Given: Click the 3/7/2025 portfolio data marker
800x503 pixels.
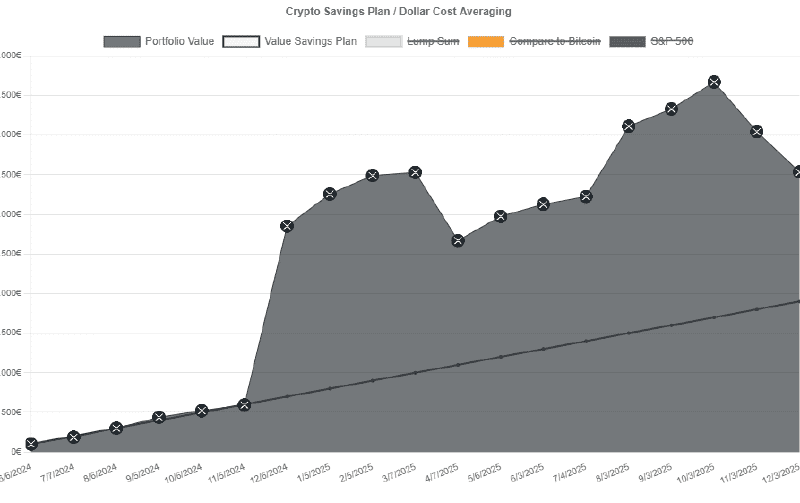Looking at the screenshot, I should tap(415, 173).
